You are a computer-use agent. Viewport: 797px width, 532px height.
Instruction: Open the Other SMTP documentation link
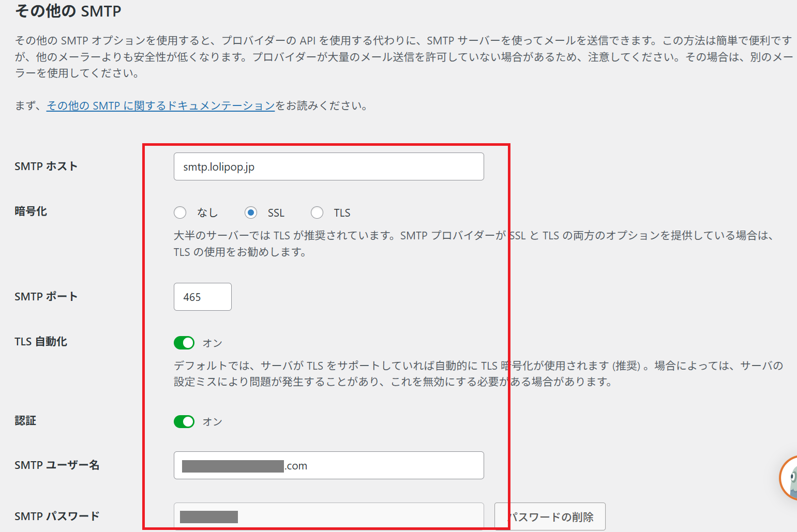pyautogui.click(x=160, y=106)
